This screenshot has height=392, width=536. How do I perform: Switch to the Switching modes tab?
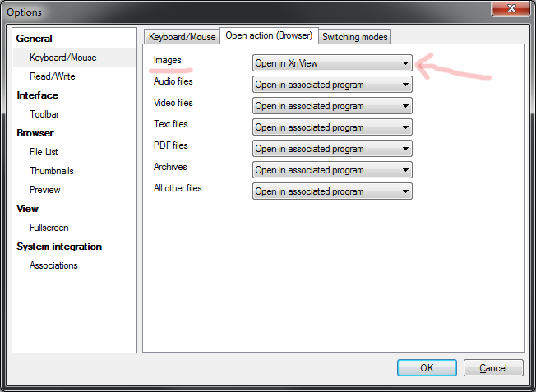(355, 37)
